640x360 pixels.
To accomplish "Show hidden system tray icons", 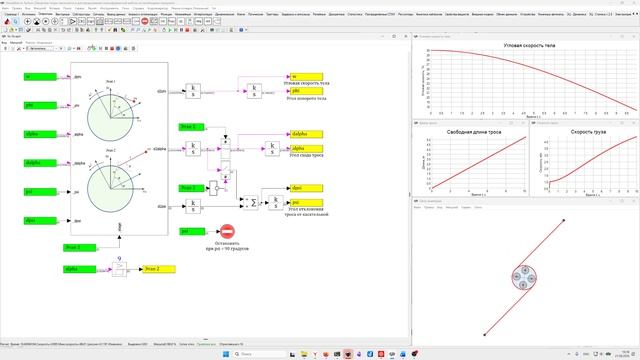I will [569, 354].
